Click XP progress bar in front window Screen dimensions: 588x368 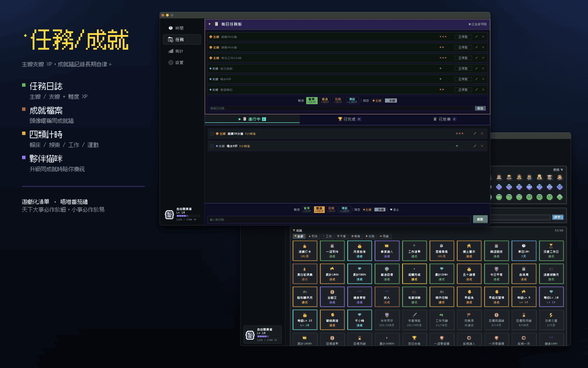pos(188,216)
